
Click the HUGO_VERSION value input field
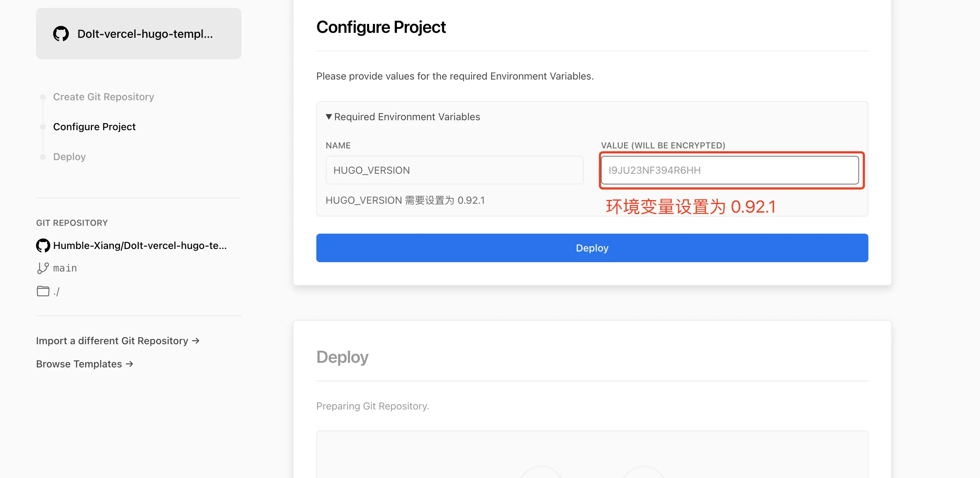(x=729, y=170)
